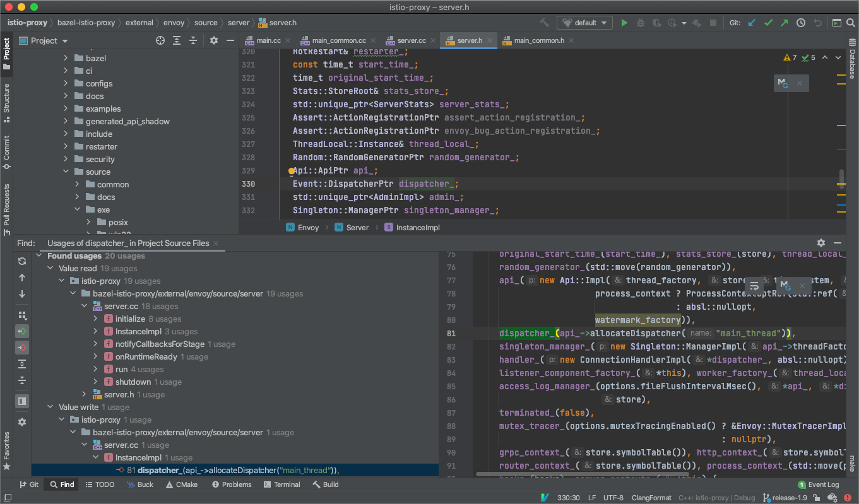Open Git history with the clock icon
The height and width of the screenshot is (504, 859).
801,23
